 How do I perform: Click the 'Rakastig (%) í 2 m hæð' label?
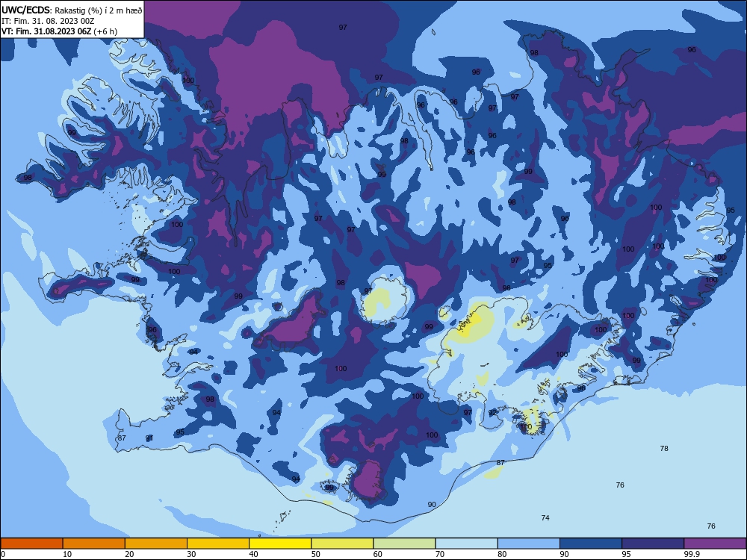98,10
